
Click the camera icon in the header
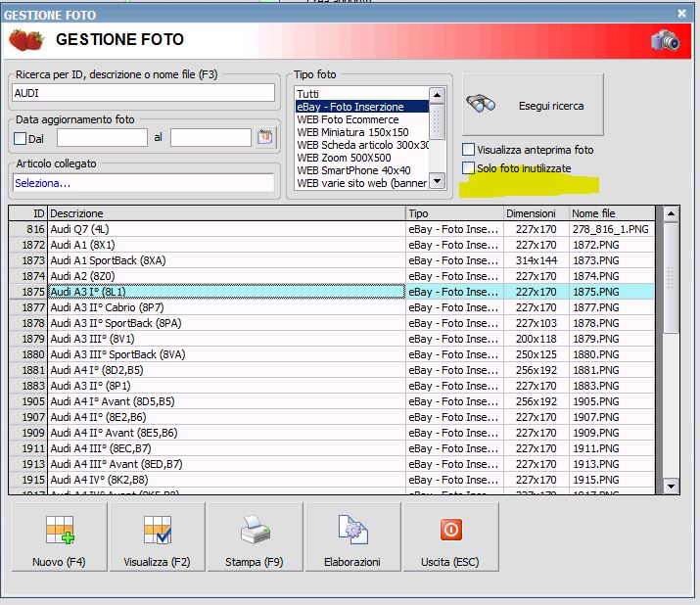coord(665,41)
